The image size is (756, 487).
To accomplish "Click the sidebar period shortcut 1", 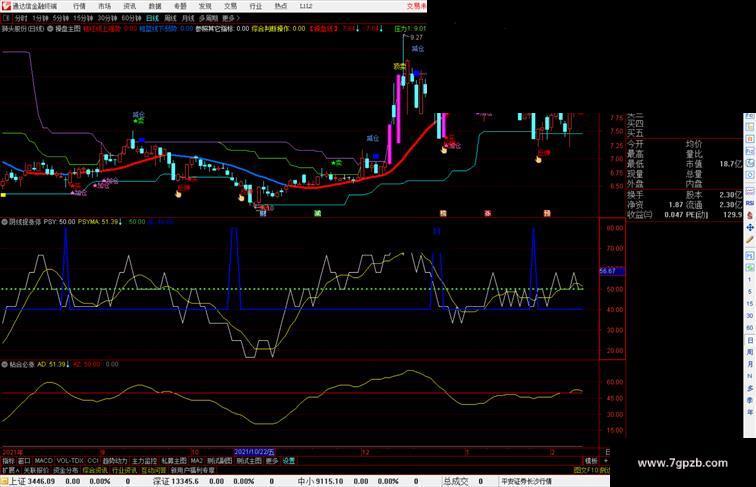I will 750,280.
